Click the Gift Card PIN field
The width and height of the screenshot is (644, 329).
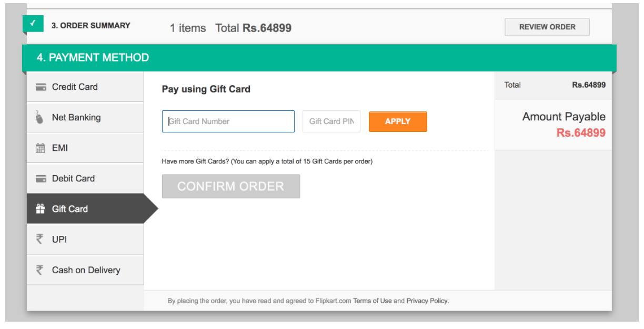[331, 121]
